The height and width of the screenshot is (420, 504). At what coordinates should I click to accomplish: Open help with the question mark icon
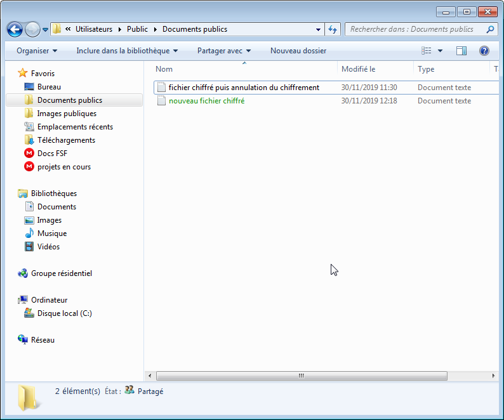484,51
